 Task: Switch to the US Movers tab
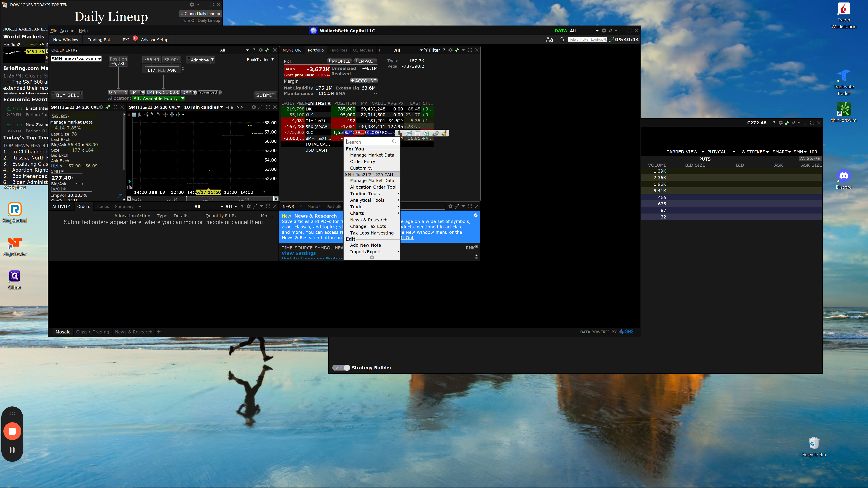point(363,50)
